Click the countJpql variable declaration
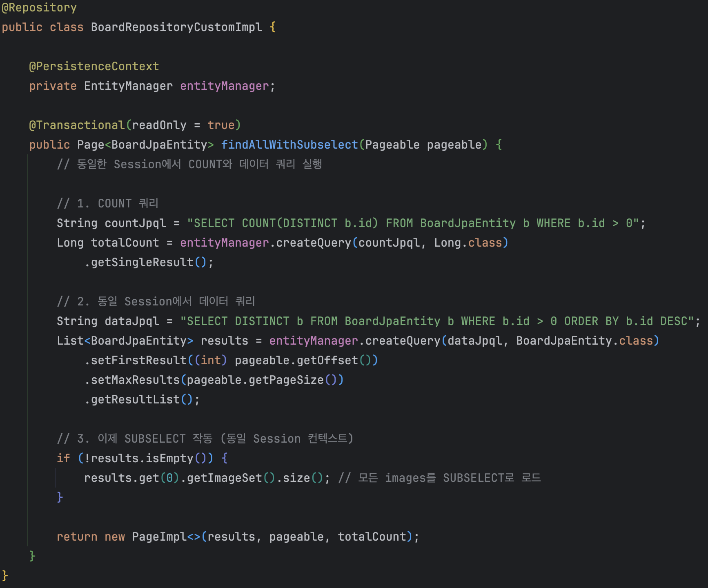The image size is (708, 588). 135,223
